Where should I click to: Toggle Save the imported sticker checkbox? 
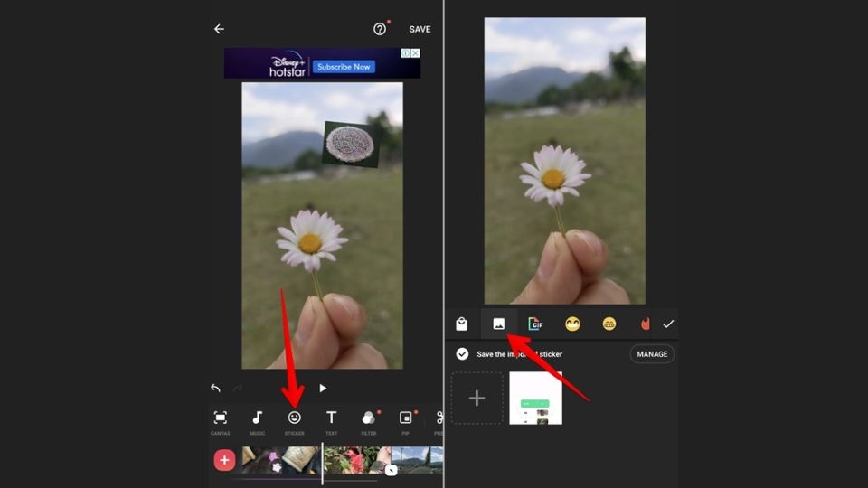[462, 354]
